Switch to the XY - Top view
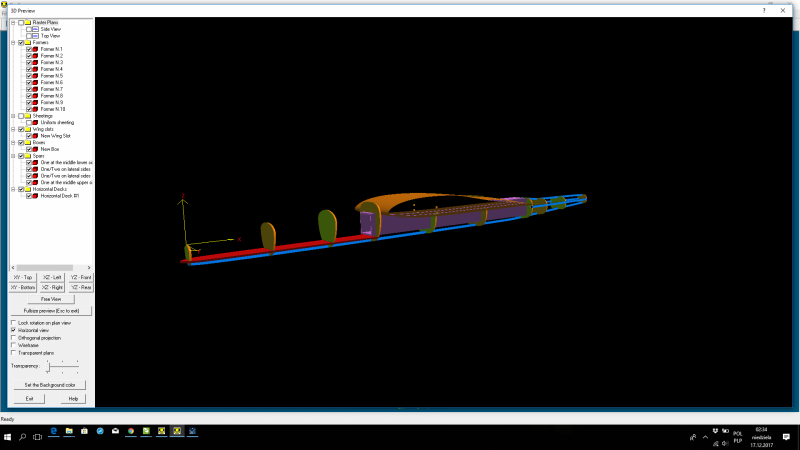 22,277
